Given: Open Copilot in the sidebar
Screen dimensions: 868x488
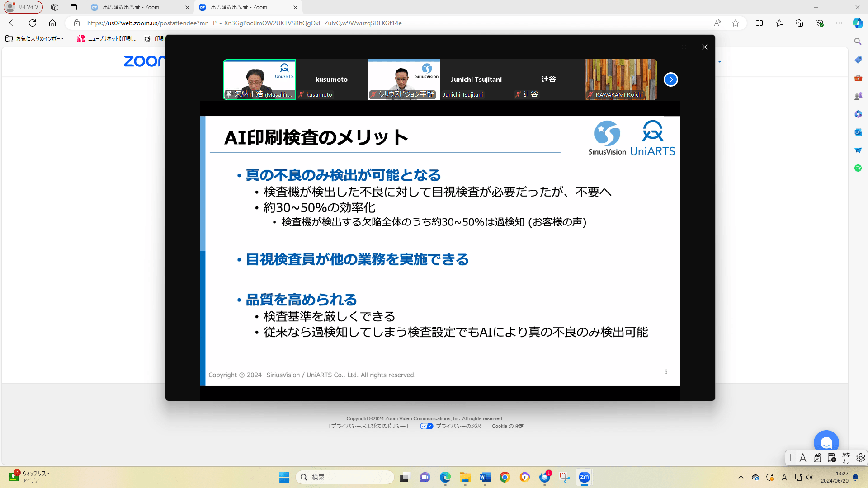Looking at the screenshot, I should (858, 23).
